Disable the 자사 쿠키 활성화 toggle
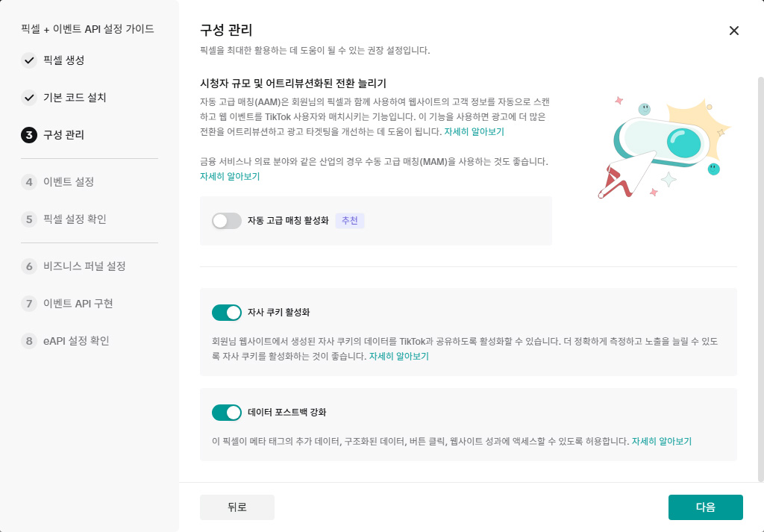This screenshot has height=532, width=764. pos(227,313)
